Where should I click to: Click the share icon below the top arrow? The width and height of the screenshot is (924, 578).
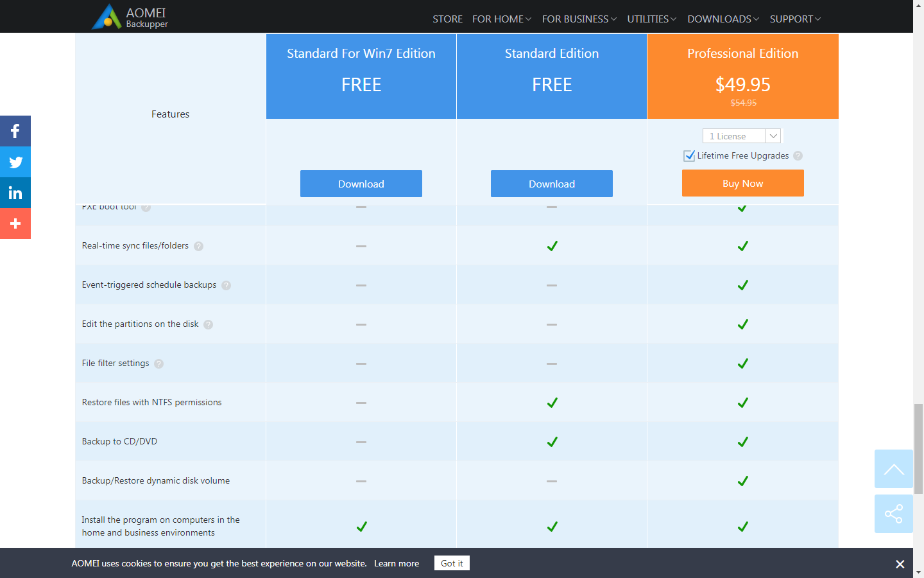point(893,514)
